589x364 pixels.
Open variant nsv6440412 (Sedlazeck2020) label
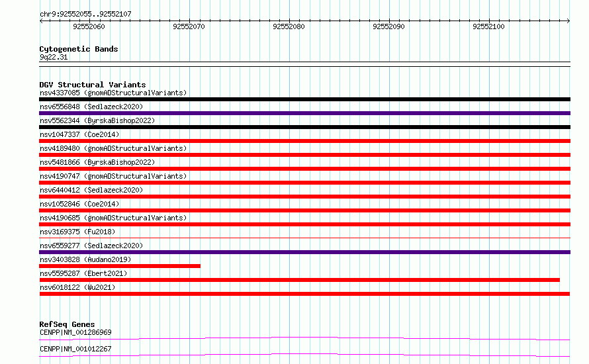91,190
